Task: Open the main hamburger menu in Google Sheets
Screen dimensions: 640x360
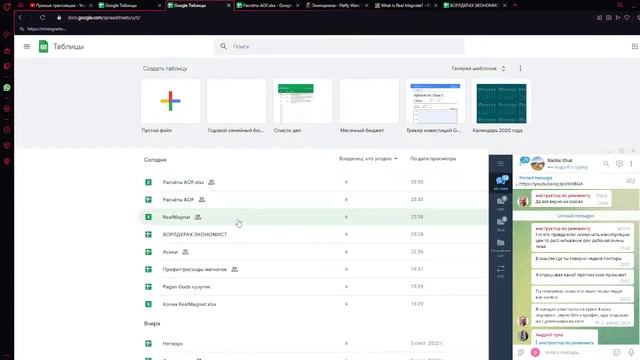Action: (x=27, y=47)
